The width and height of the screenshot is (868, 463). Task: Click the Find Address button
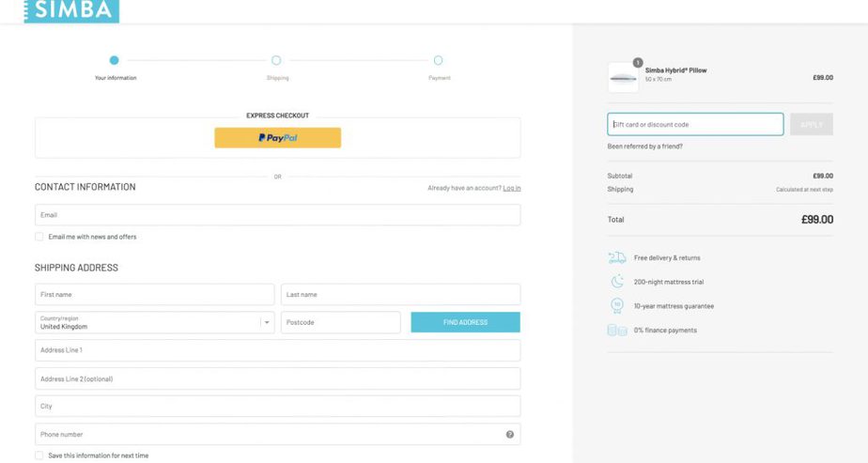pyautogui.click(x=466, y=322)
